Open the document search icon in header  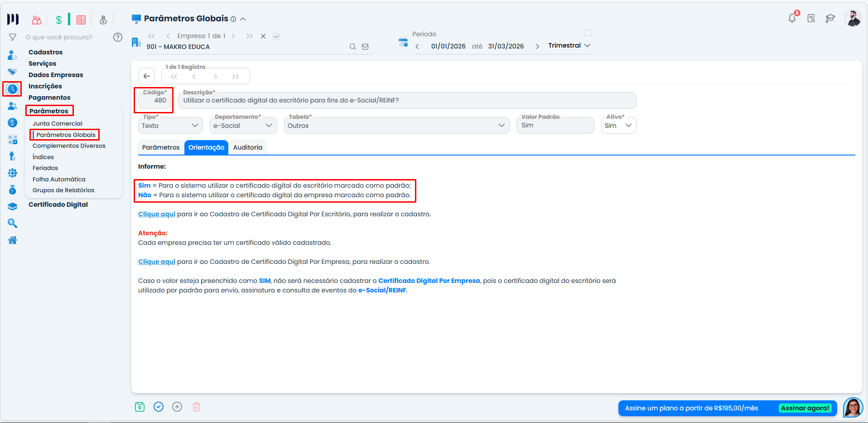pos(811,19)
